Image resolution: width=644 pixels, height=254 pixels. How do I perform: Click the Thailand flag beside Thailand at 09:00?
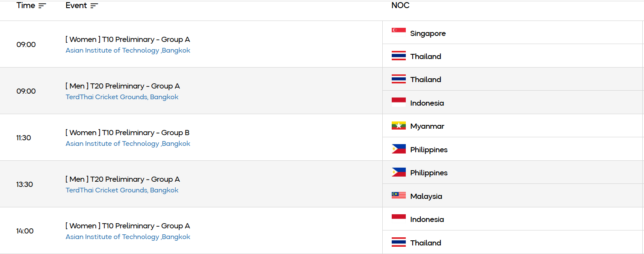coord(398,55)
